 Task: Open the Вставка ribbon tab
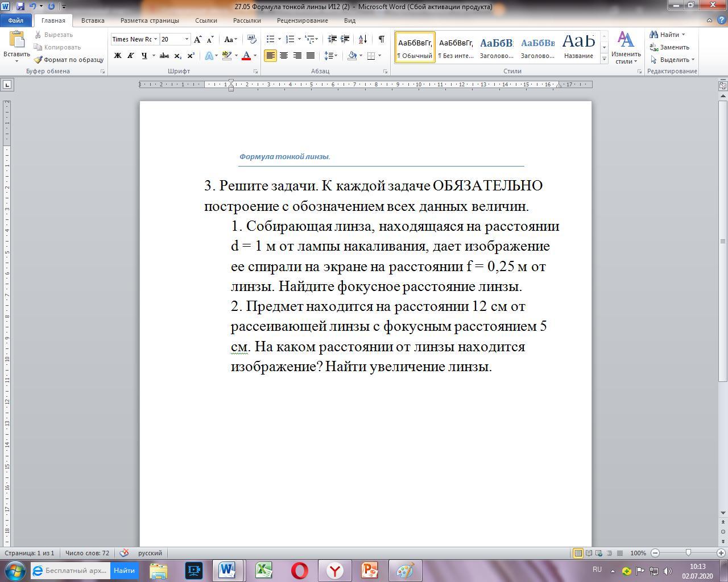tap(92, 20)
